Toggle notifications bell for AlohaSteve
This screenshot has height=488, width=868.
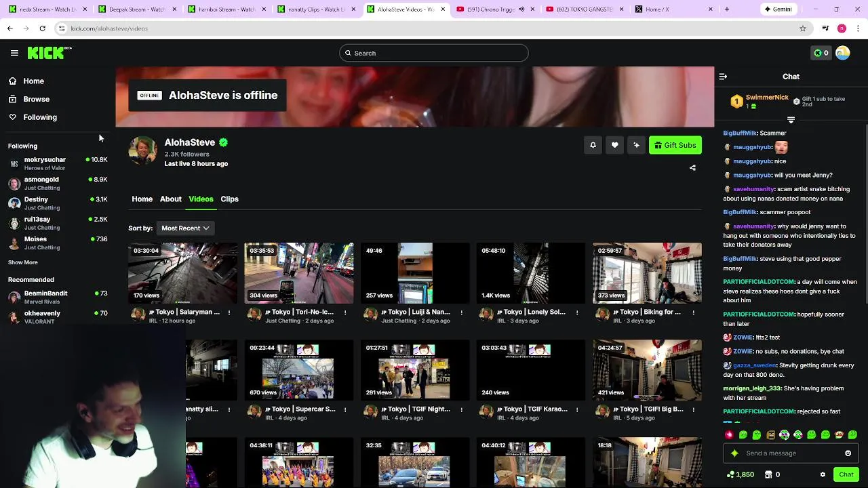pyautogui.click(x=593, y=145)
